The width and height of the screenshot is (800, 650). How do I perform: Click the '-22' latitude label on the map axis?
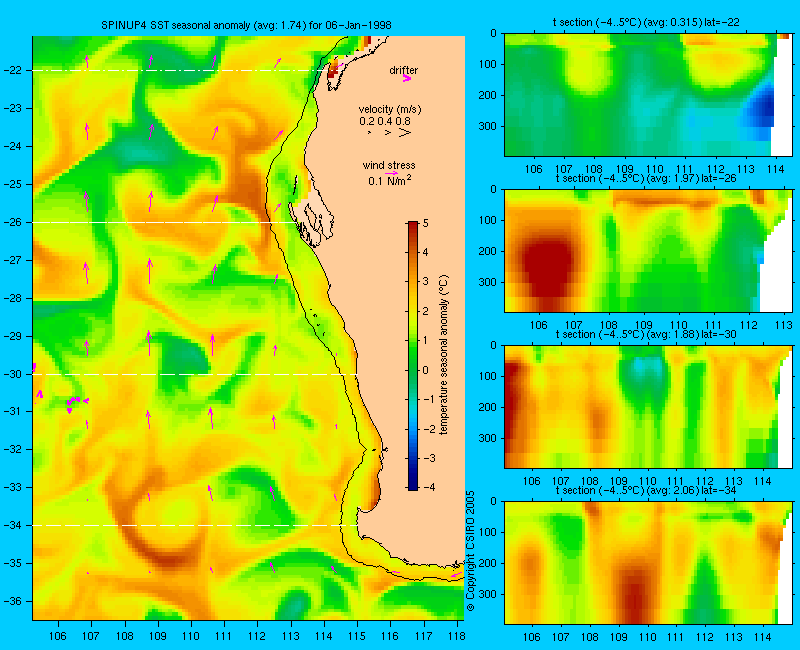point(14,70)
